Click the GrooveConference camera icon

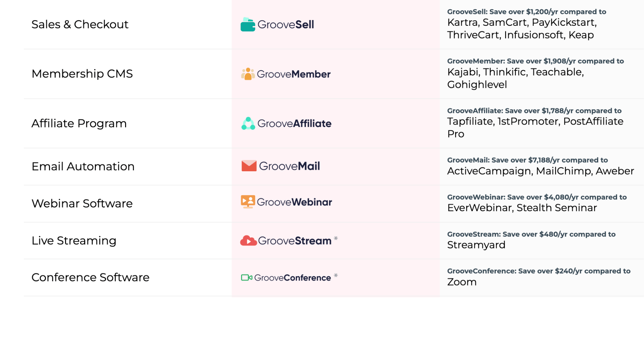pos(247,278)
